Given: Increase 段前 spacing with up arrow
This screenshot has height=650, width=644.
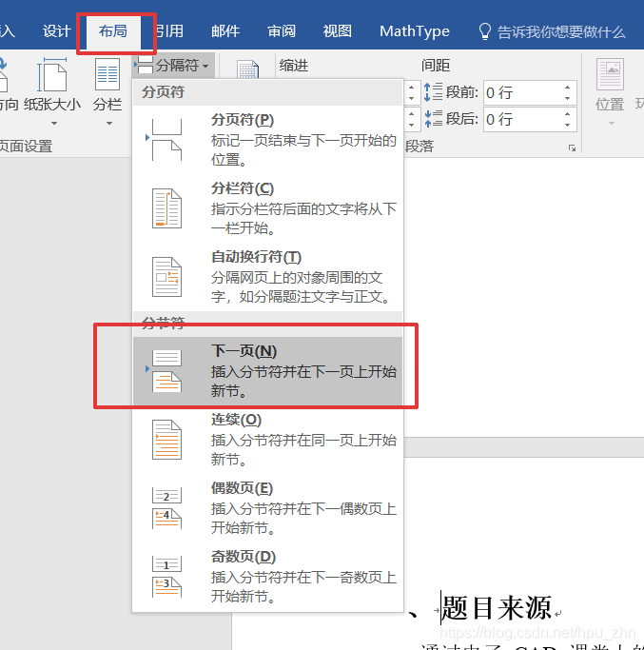Looking at the screenshot, I should click(567, 87).
